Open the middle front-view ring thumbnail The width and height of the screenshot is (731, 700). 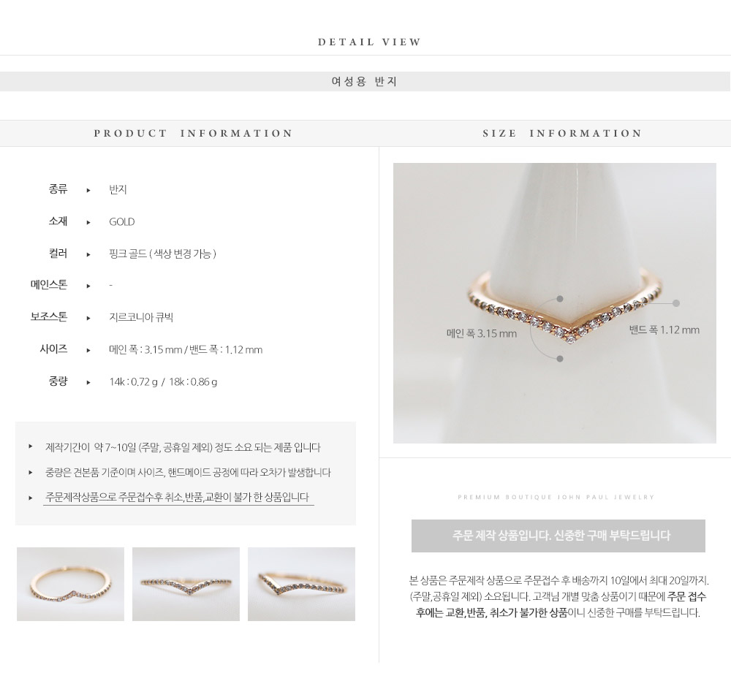click(186, 584)
